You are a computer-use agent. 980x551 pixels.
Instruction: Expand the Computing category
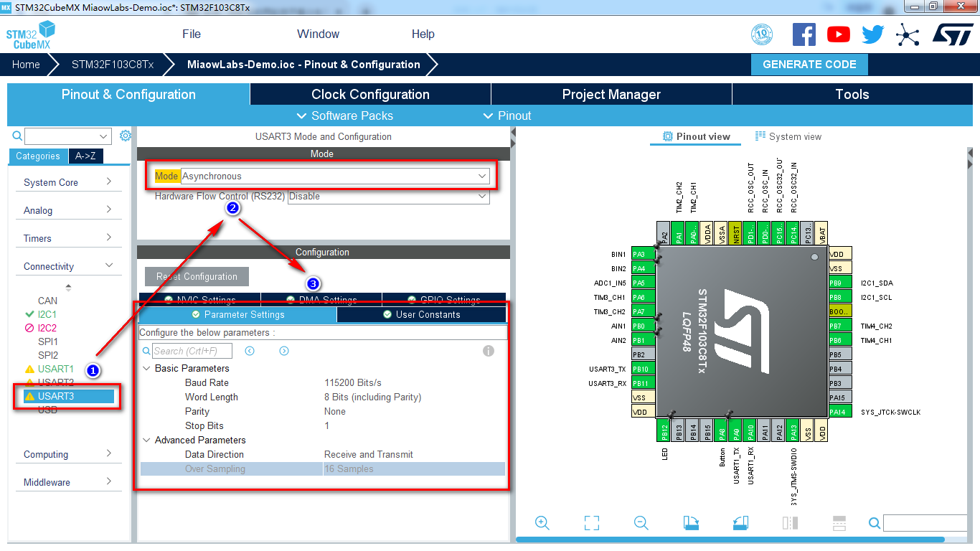coord(68,454)
